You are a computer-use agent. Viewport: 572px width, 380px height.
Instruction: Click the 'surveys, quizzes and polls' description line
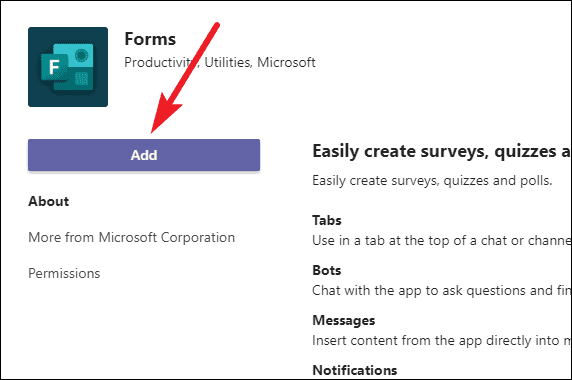(x=432, y=181)
